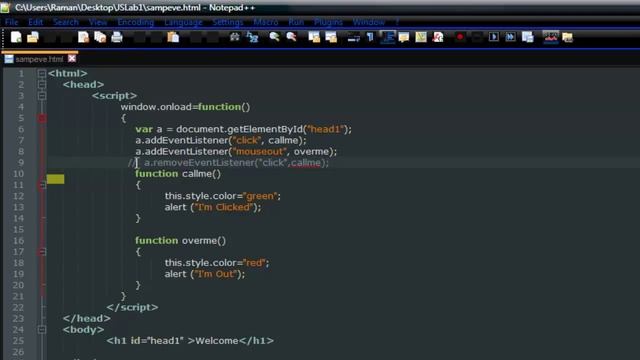Image resolution: width=640 pixels, height=360 pixels.
Task: Toggle synchronized vertical scrolling
Action: click(x=314, y=37)
